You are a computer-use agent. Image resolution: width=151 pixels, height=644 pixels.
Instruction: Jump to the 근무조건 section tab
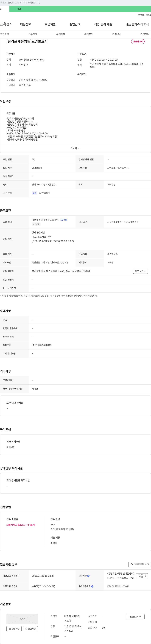click(32, 34)
